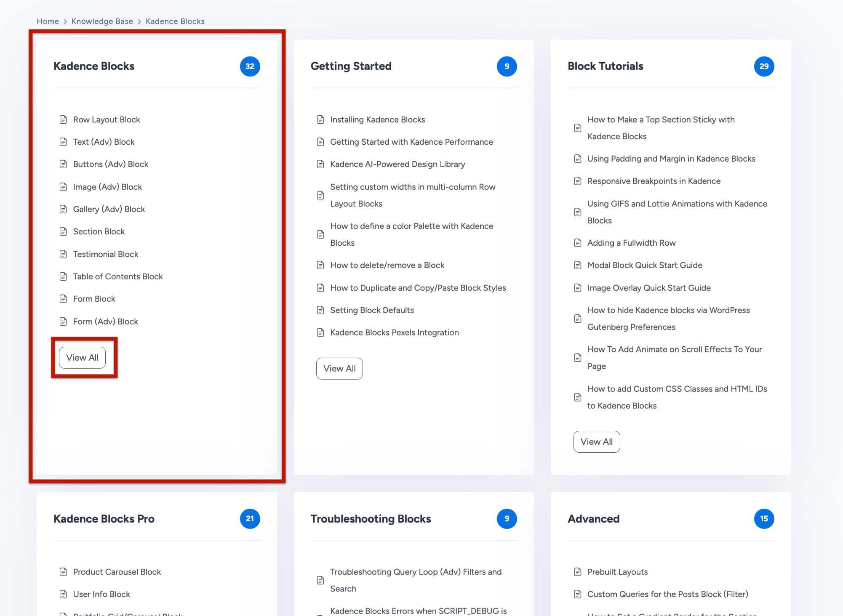843x616 pixels.
Task: Click the 9 article count badge for Getting Started
Action: [507, 66]
